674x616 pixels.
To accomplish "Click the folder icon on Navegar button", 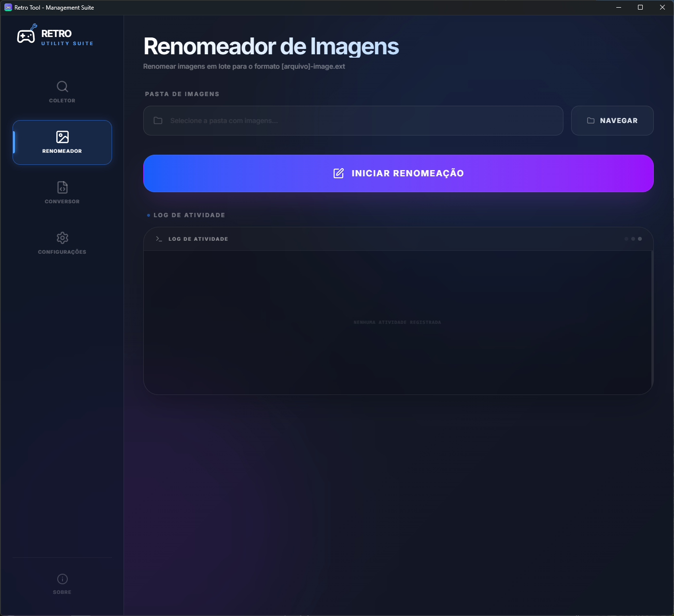I will [x=591, y=121].
